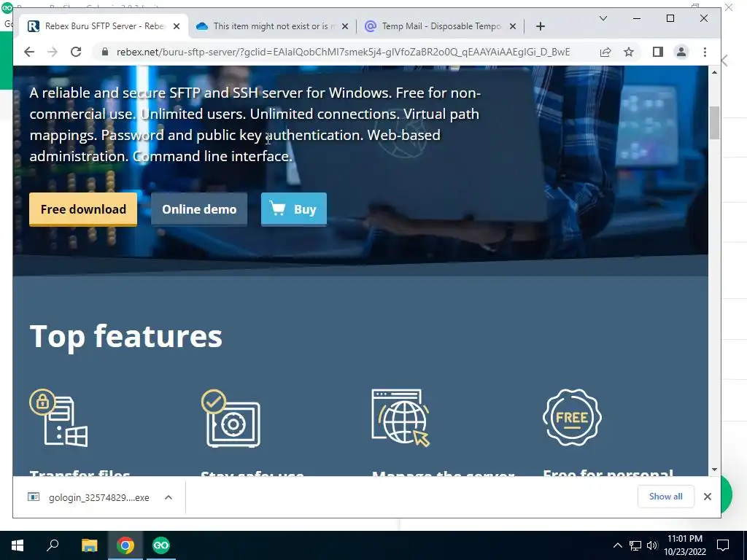Click the safe with checkmark icon
Screen dimensions: 747x560
pyautogui.click(x=231, y=418)
